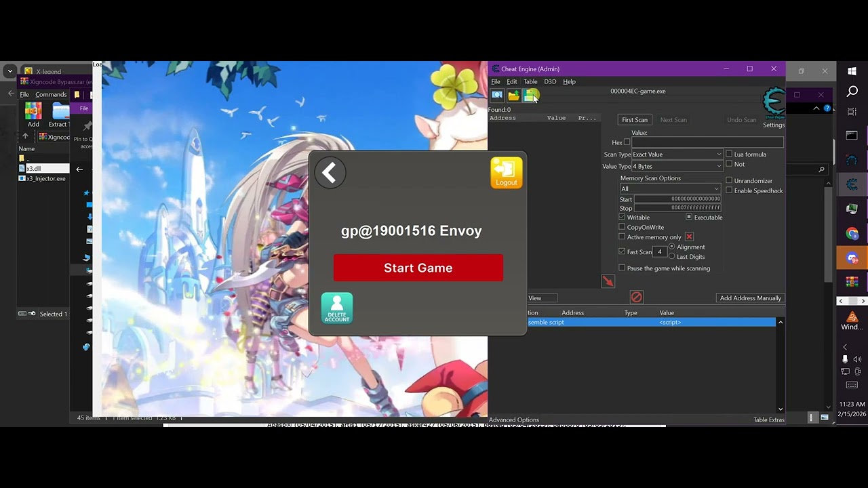Open the memory region All dropdown
This screenshot has height=488, width=868.
pyautogui.click(x=670, y=188)
